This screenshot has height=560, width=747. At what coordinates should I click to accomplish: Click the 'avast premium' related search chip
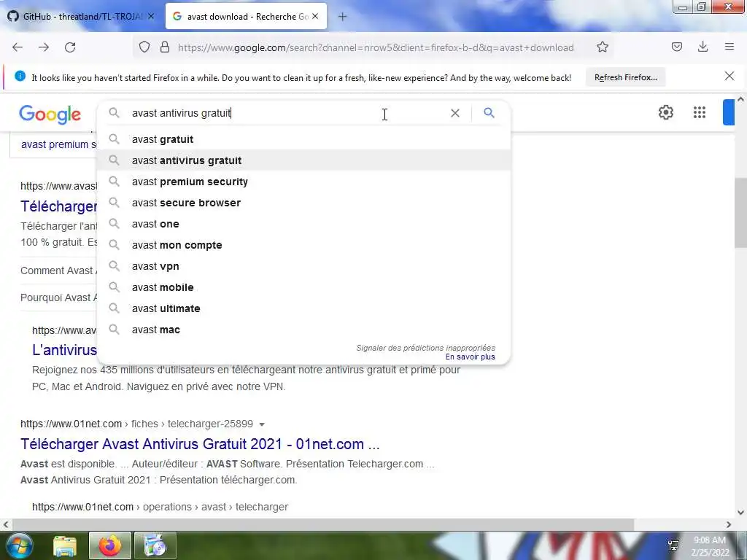click(58, 144)
